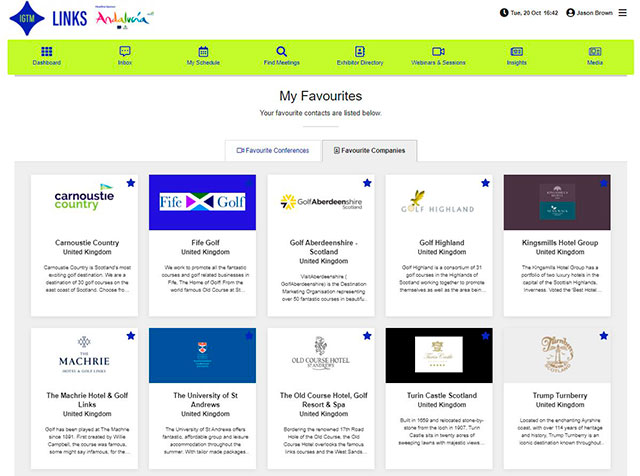Click the Andalucía sponsor logo
Screen dimensions: 640x476
pos(124,18)
